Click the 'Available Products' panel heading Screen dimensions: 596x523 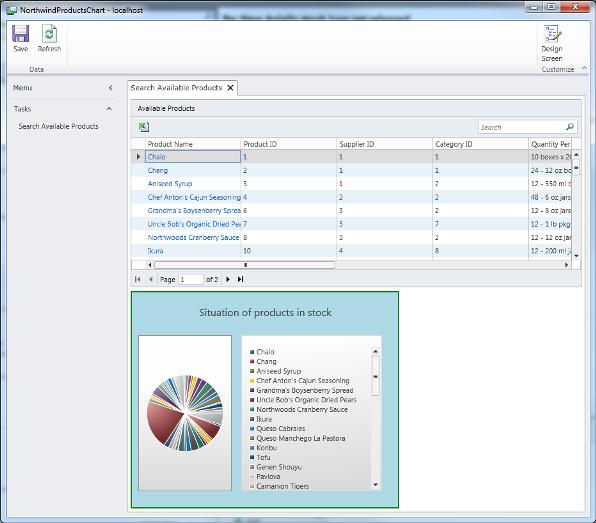[x=166, y=108]
